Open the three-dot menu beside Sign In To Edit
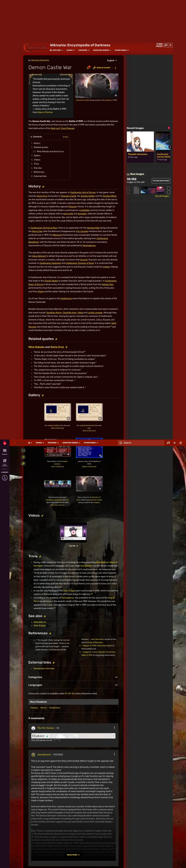Screen dimensions: 186x868 (x=115, y=68)
